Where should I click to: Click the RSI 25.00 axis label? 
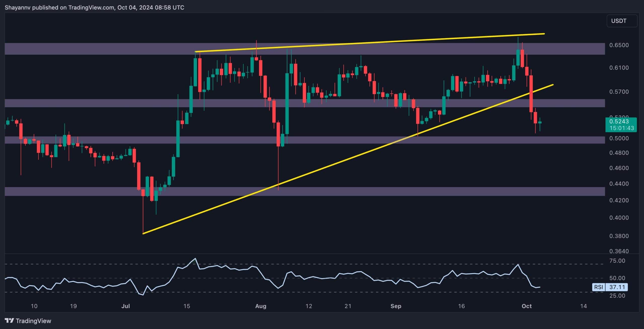tap(617, 296)
